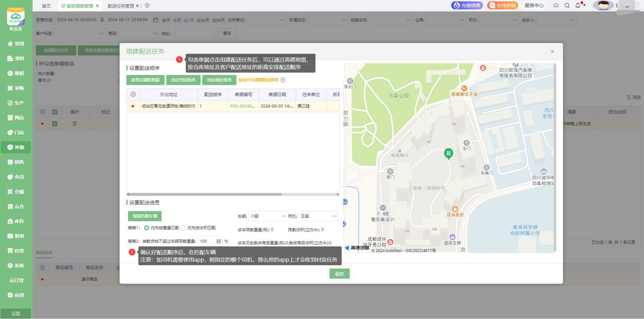The height and width of the screenshot is (319, 644).
Task: Open order number PXX-20240... link
Action: tap(242, 106)
